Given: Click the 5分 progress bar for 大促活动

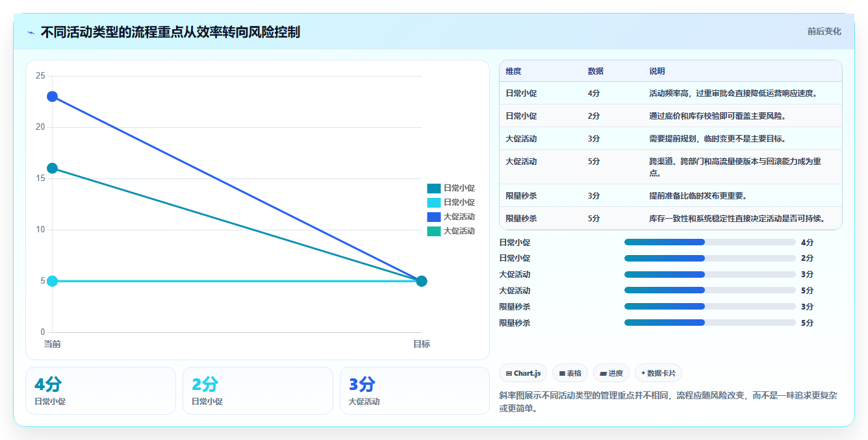Looking at the screenshot, I should [710, 290].
